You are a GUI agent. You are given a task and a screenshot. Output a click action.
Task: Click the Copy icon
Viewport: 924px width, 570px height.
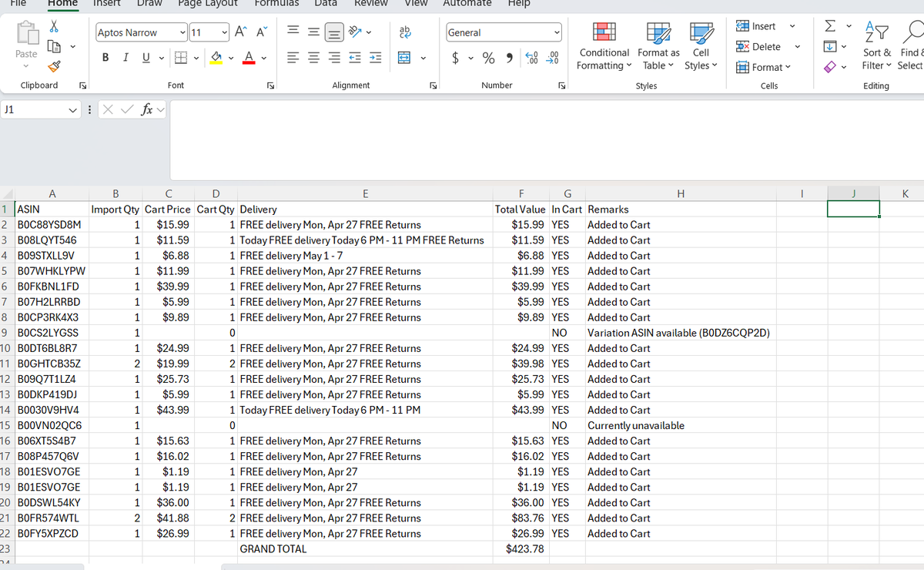click(x=54, y=48)
